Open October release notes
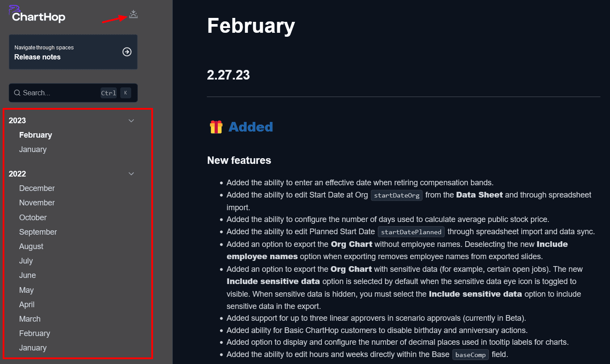610x364 pixels. point(33,218)
